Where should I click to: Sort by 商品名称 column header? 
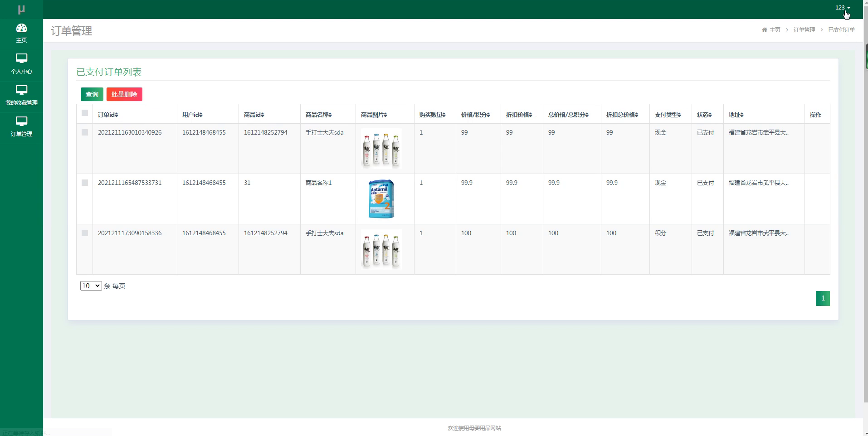point(319,115)
